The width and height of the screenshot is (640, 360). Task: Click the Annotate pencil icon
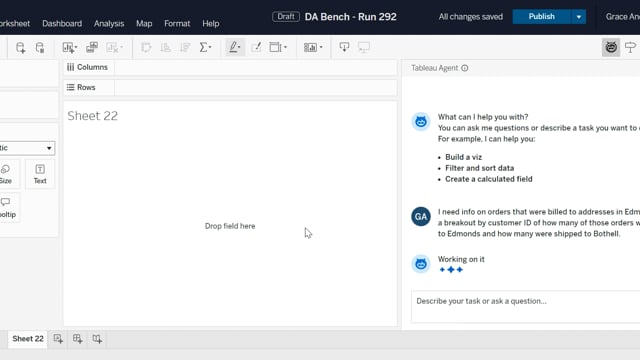pos(256,47)
